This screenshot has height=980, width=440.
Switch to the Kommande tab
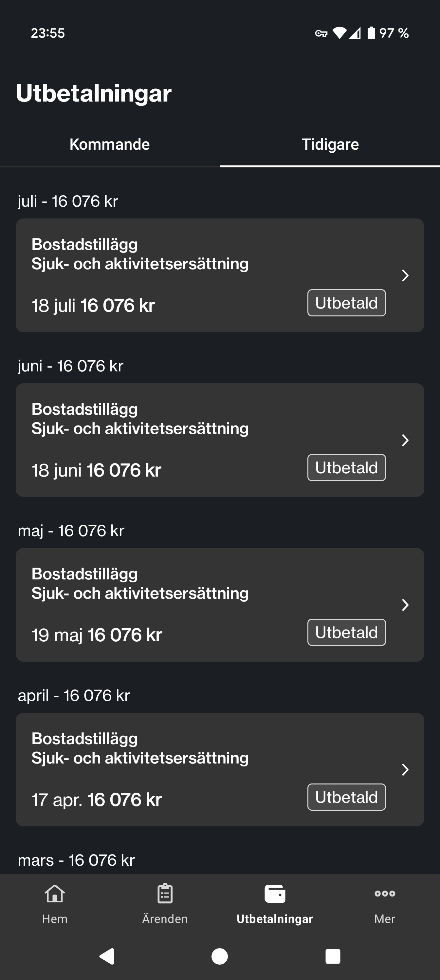click(110, 144)
